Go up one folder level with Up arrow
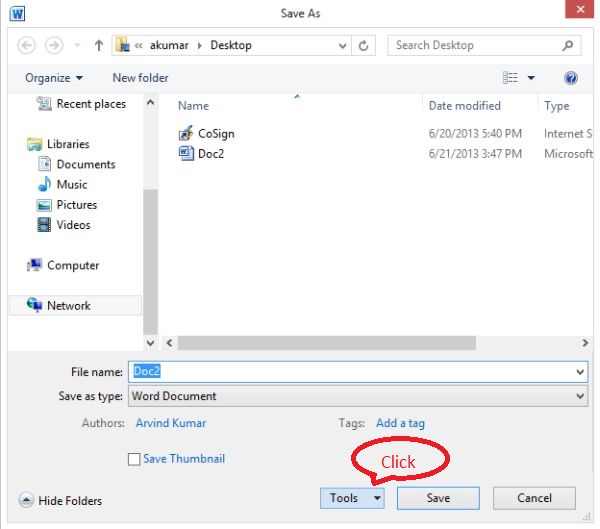The image size is (600, 529). [99, 45]
